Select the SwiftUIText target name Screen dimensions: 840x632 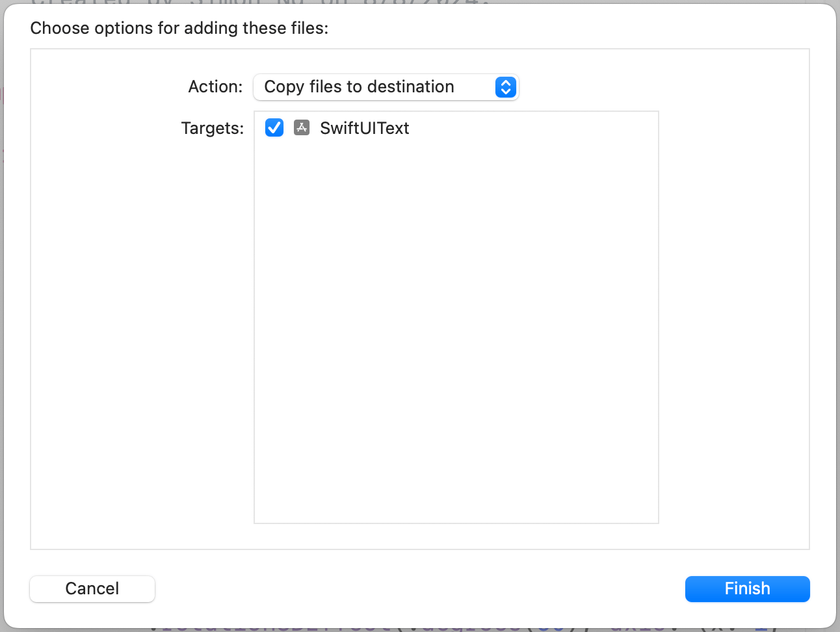(x=364, y=128)
